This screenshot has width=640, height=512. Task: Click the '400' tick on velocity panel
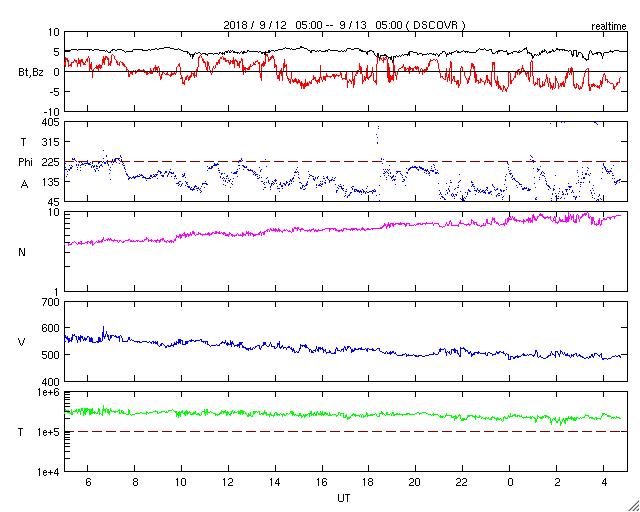[x=51, y=382]
